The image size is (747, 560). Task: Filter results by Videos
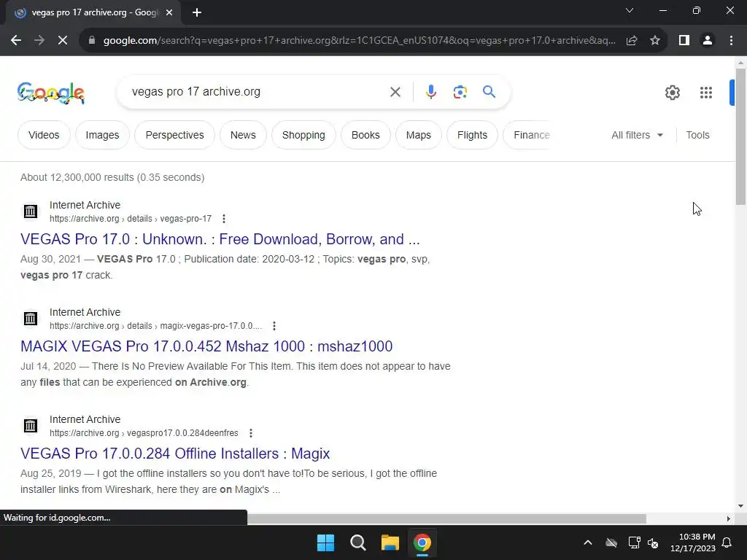point(44,135)
